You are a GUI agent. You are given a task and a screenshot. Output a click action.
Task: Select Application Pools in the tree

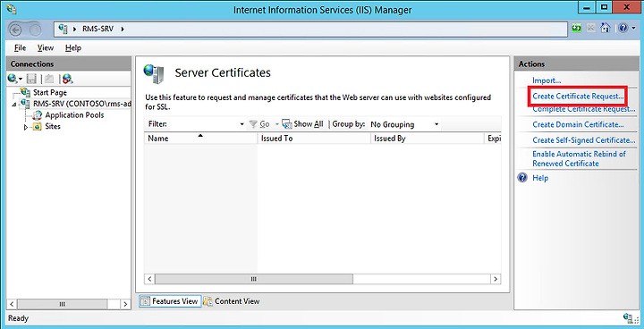point(74,115)
